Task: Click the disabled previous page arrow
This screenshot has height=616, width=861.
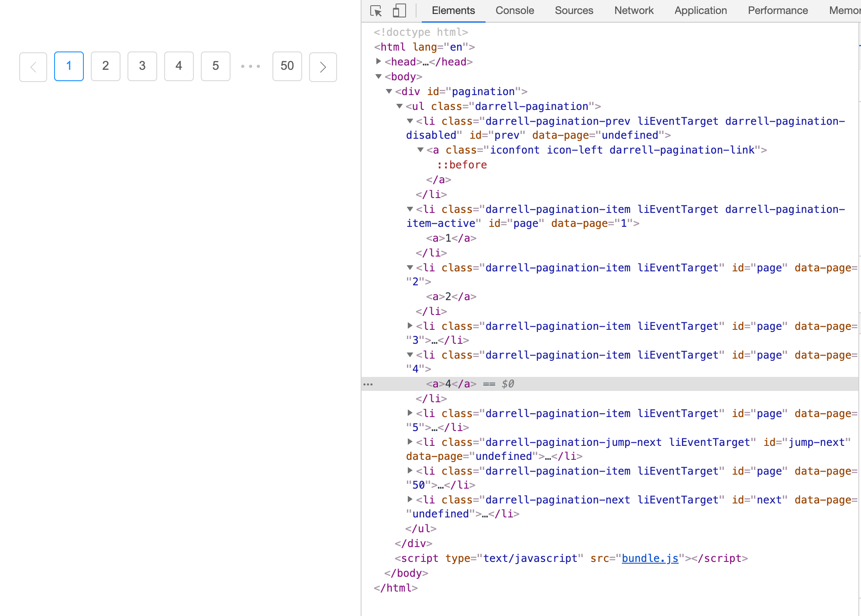Action: point(33,67)
